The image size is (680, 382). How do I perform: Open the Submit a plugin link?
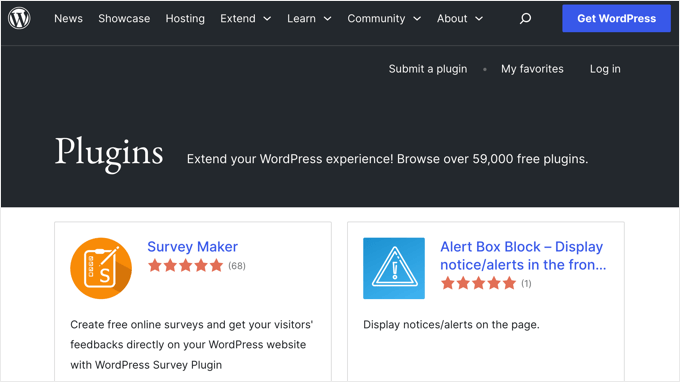[428, 69]
